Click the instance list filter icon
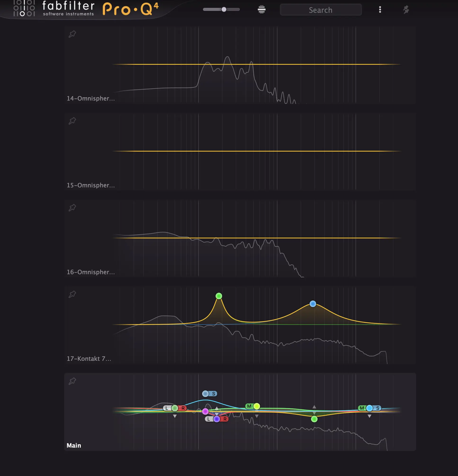 pyautogui.click(x=262, y=9)
